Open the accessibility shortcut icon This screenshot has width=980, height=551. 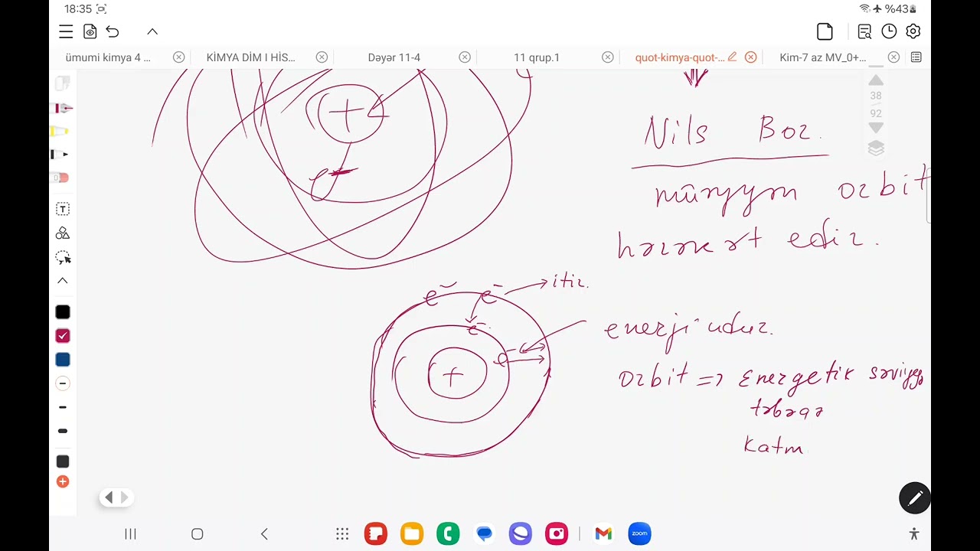(913, 534)
